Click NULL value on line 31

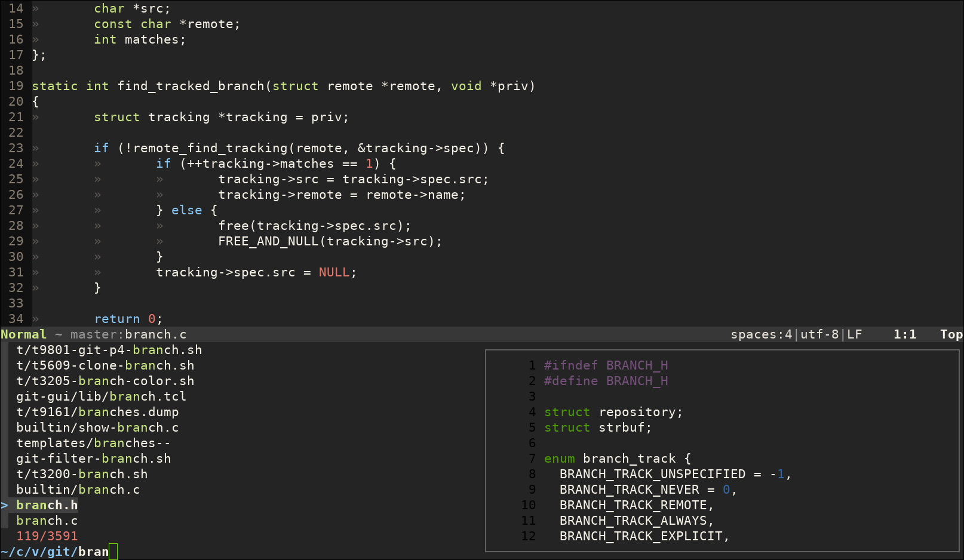click(x=334, y=272)
